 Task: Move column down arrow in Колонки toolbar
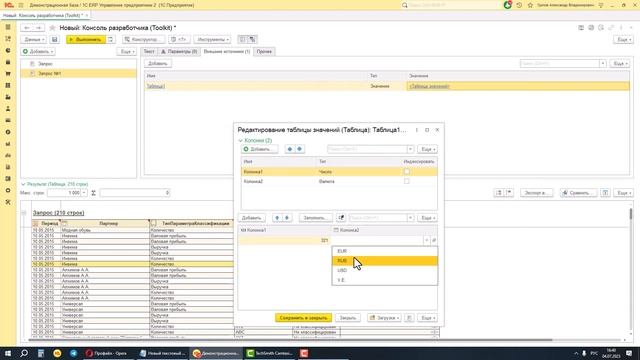pos(300,149)
